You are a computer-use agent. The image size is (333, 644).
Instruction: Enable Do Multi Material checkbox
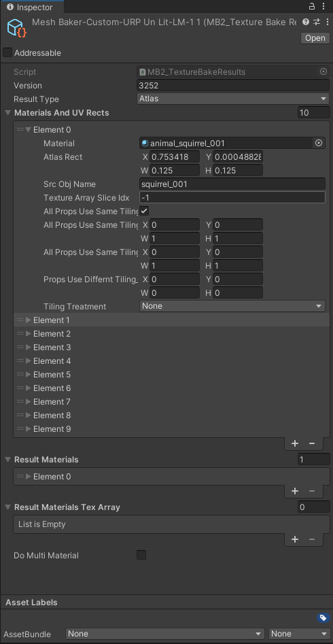point(141,556)
